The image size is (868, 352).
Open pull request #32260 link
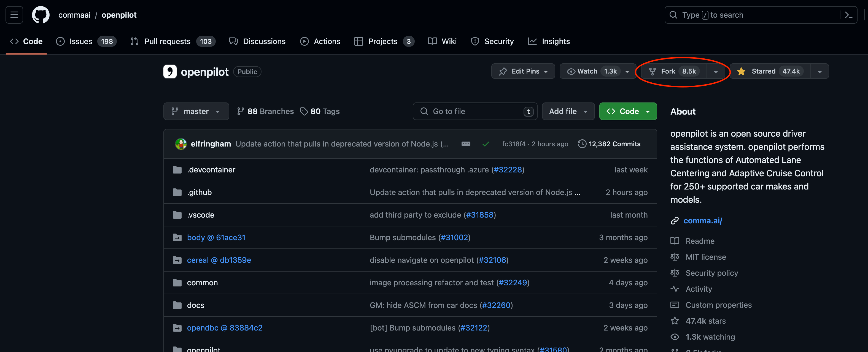496,305
